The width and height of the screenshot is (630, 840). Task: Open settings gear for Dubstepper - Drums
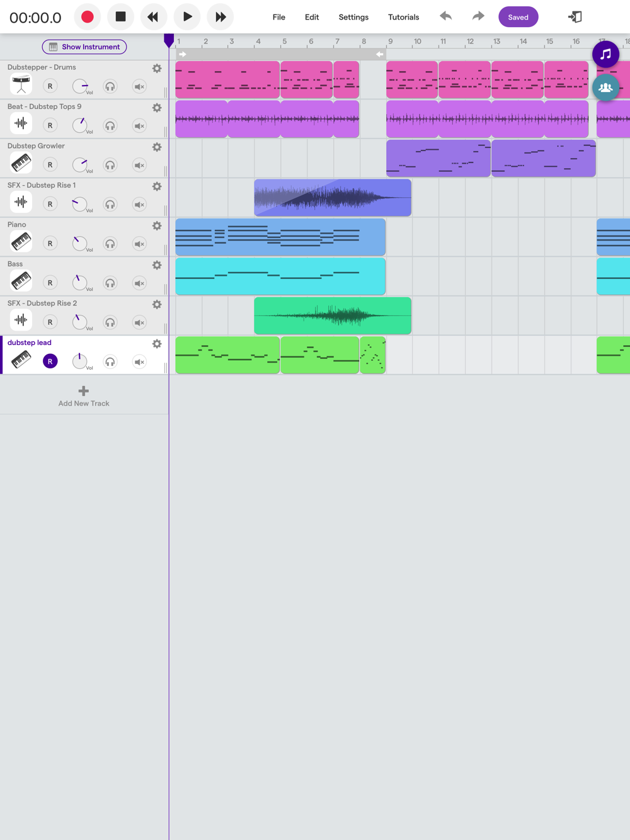click(157, 68)
